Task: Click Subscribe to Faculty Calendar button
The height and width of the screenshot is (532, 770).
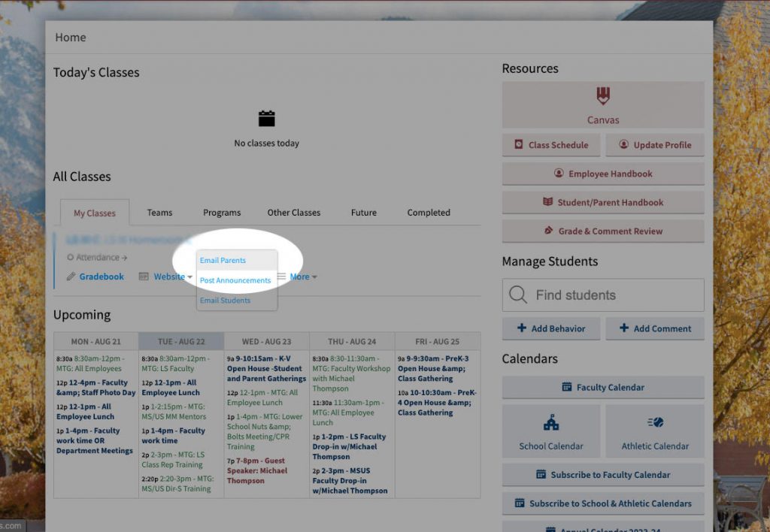Action: [x=603, y=475]
